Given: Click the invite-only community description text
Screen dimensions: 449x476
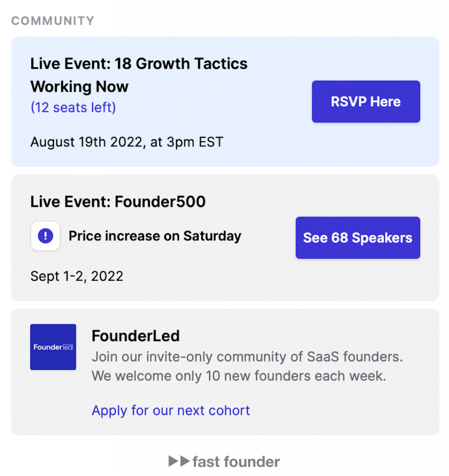Looking at the screenshot, I should pos(247,357).
